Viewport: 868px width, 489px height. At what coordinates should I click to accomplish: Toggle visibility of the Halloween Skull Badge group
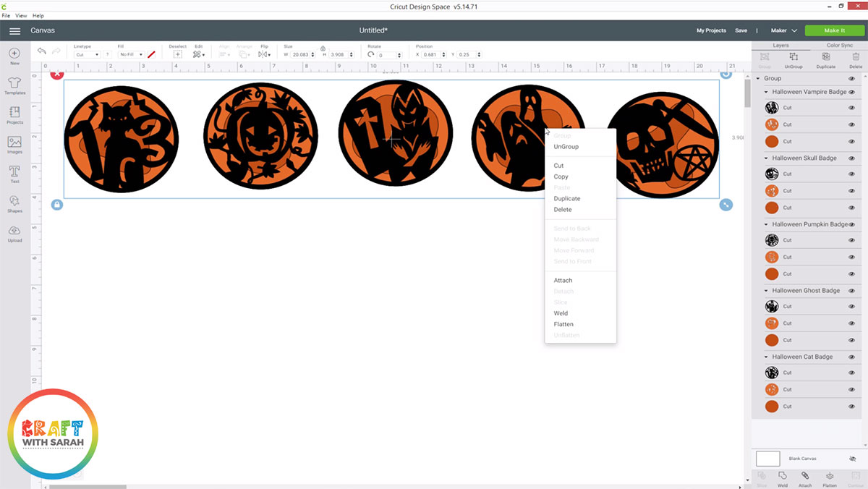(851, 158)
